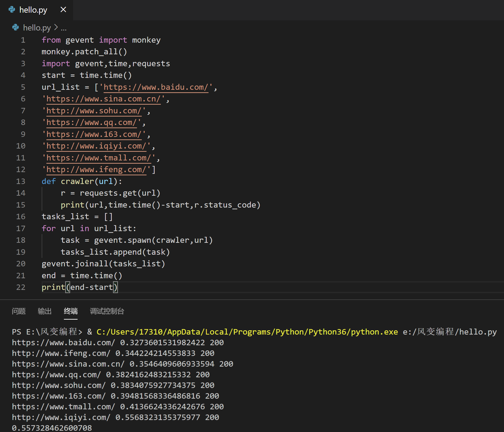Click the python.exe path in terminal command
Image resolution: width=504 pixels, height=432 pixels.
247,332
